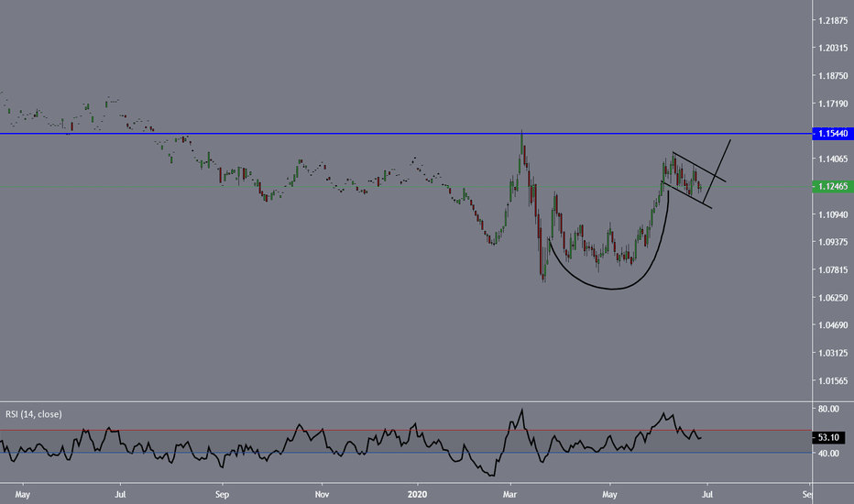Click the 1.10940 price axis value
854x504 pixels.
coord(833,214)
